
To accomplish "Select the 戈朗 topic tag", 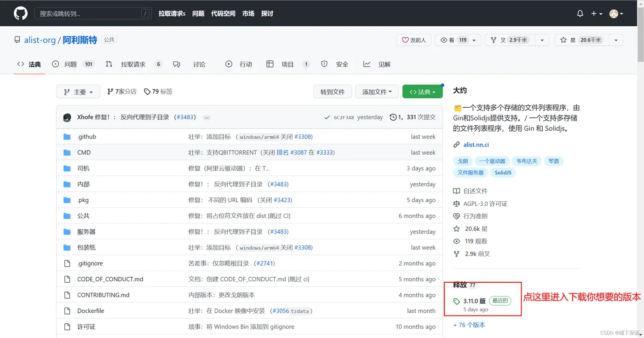I will pos(463,161).
